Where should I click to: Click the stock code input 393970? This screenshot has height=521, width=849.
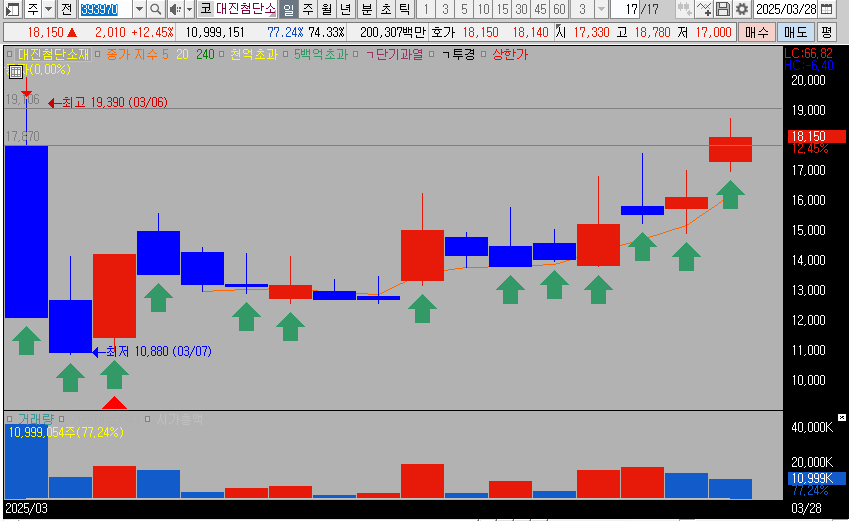[x=105, y=9]
